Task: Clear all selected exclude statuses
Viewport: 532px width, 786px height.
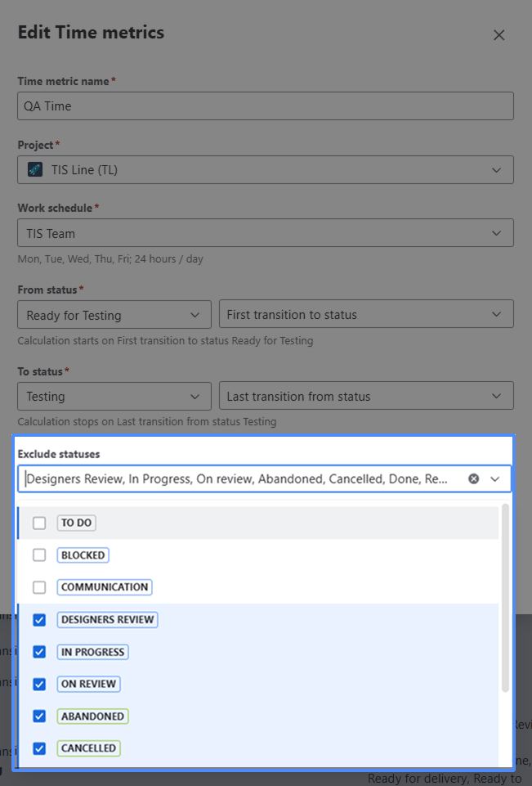Action: click(473, 479)
